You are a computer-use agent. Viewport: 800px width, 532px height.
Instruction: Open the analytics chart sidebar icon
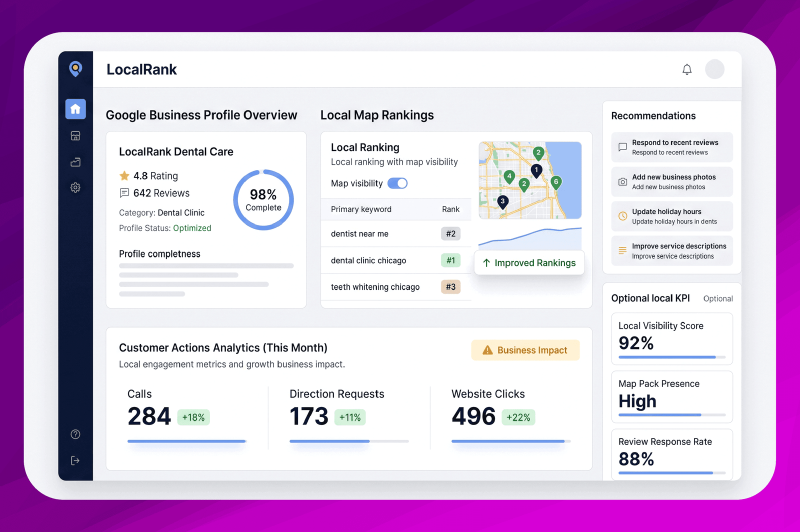click(x=75, y=162)
